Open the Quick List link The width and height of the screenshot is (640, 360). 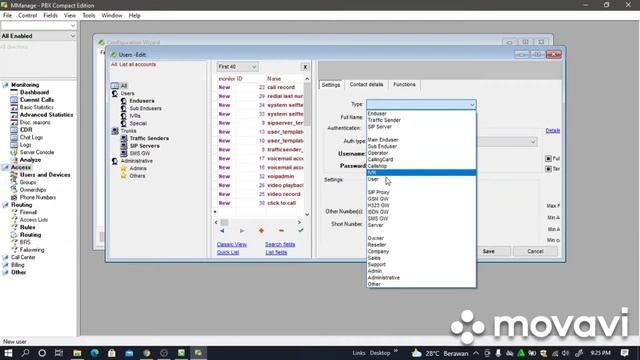pos(228,252)
